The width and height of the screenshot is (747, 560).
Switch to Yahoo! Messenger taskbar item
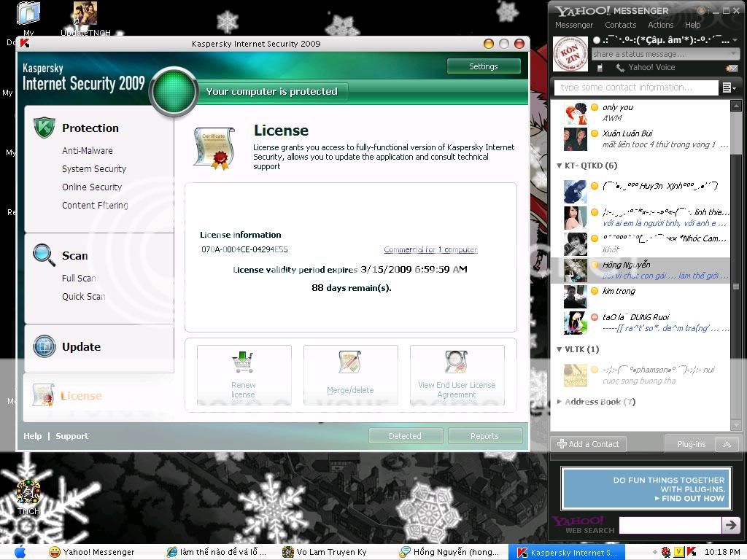pos(91,552)
